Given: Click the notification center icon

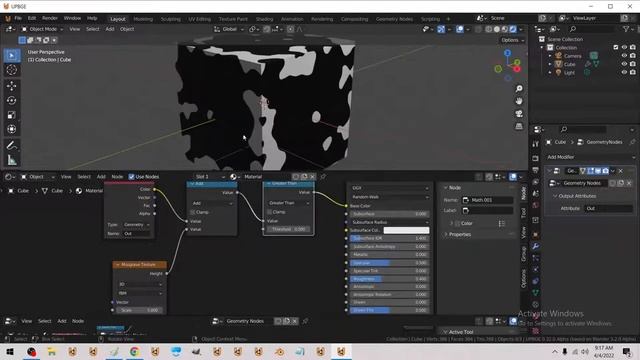Looking at the screenshot, I should [627, 351].
